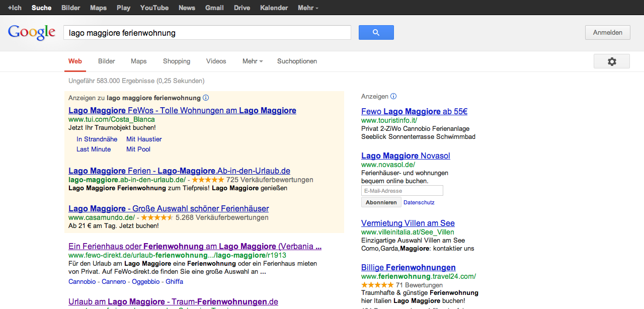This screenshot has height=309, width=644.
Task: Switch to the Bilder results tab
Action: click(x=107, y=61)
